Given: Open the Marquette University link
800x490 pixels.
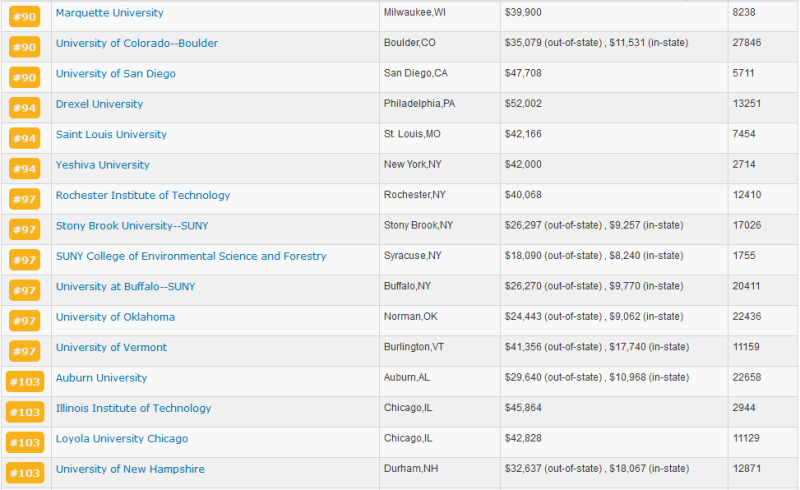Looking at the screenshot, I should click(110, 13).
